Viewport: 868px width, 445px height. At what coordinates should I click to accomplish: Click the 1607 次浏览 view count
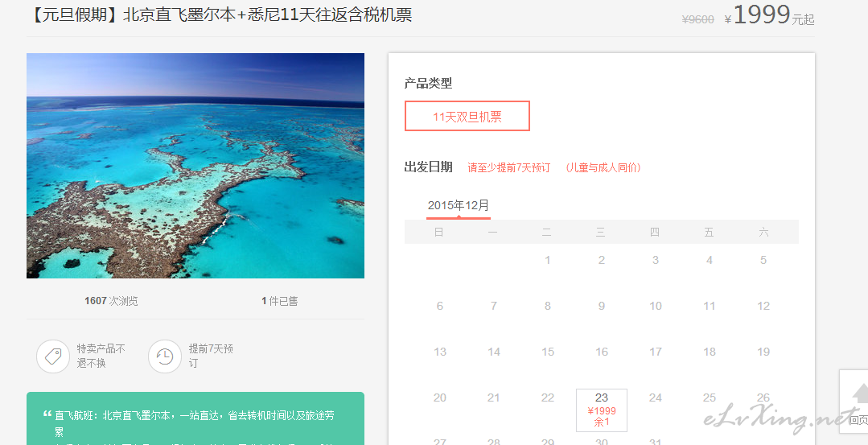[111, 301]
